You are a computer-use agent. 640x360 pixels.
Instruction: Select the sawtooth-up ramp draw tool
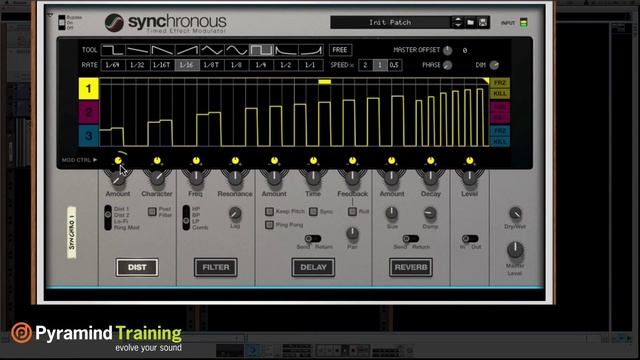tap(187, 50)
